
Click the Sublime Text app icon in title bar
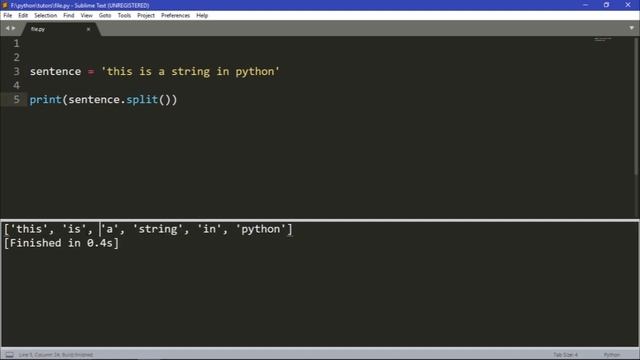[5, 5]
